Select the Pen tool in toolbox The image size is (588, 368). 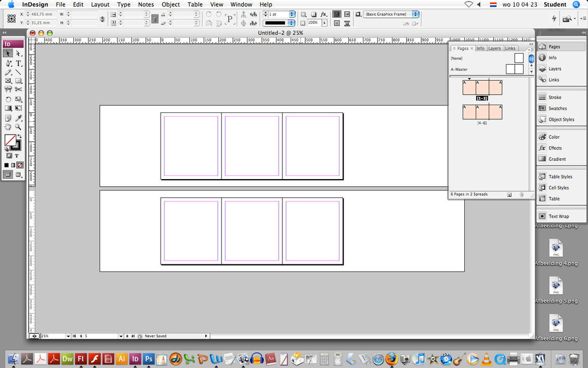tap(8, 63)
